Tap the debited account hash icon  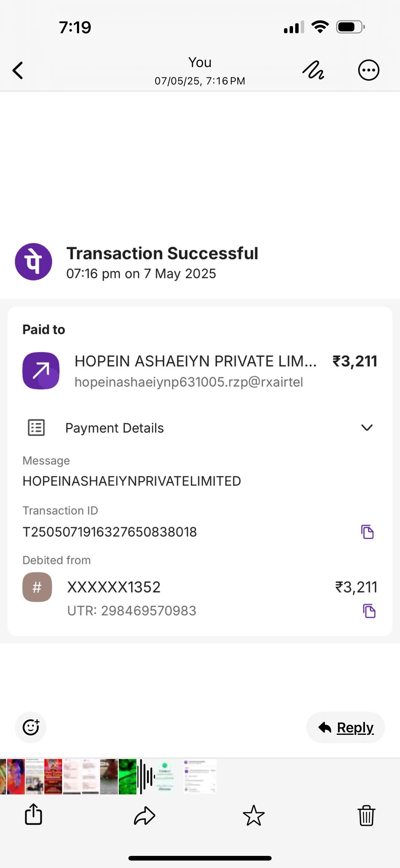coord(37,587)
